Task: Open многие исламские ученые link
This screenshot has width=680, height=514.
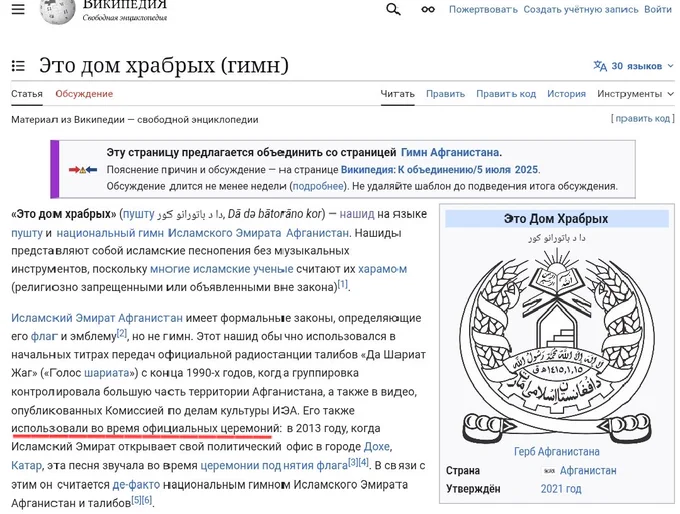Action: coord(222,269)
